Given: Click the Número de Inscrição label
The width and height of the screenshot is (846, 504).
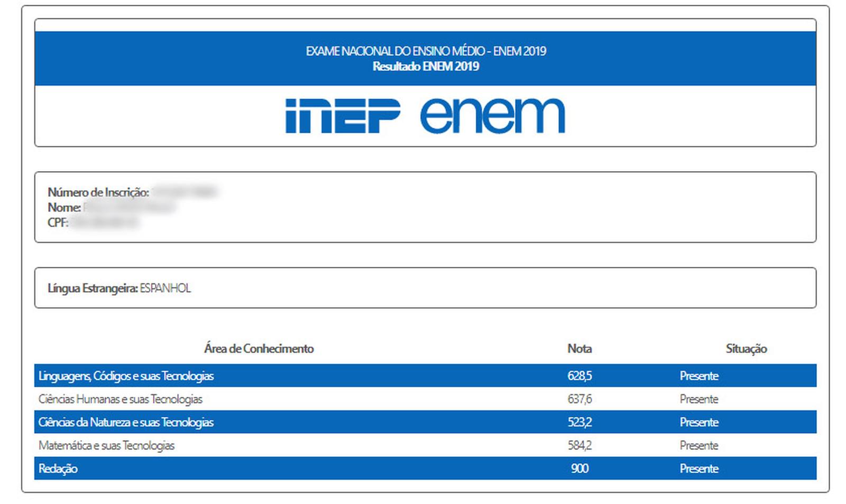Looking at the screenshot, I should click(98, 192).
